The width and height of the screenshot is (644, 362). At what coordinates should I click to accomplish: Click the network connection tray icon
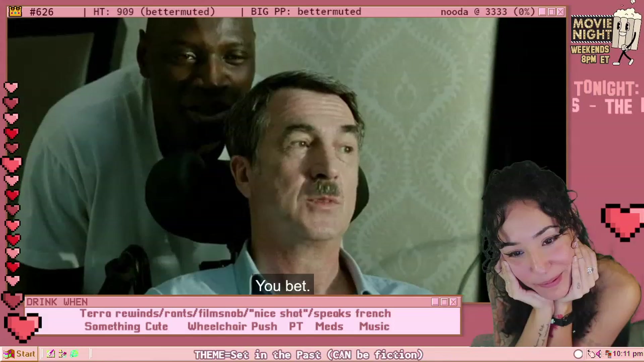pos(608,354)
